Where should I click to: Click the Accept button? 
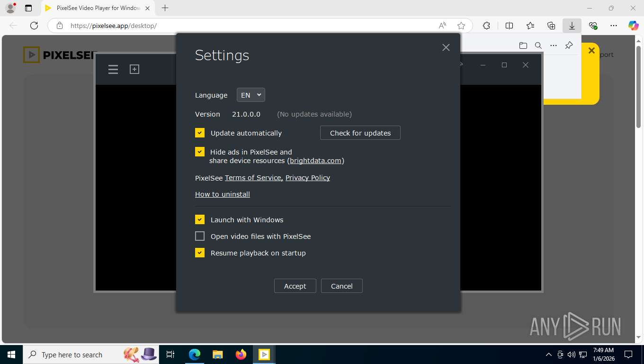(295, 286)
